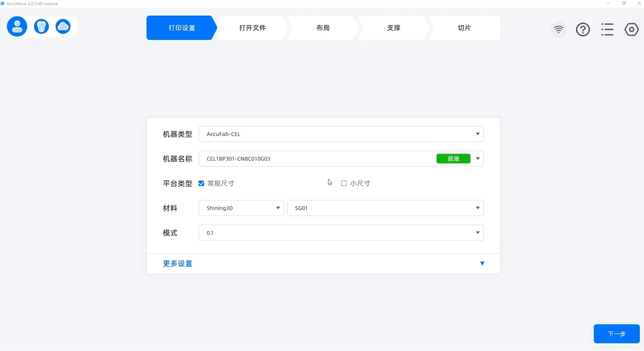
Task: Click the green 就绪 status badge
Action: [x=453, y=159]
